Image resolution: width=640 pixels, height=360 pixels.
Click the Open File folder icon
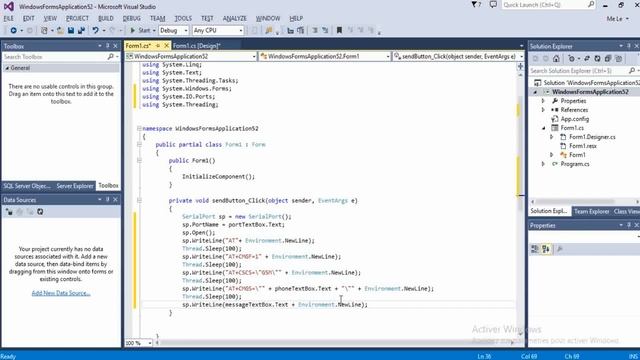tap(60, 31)
